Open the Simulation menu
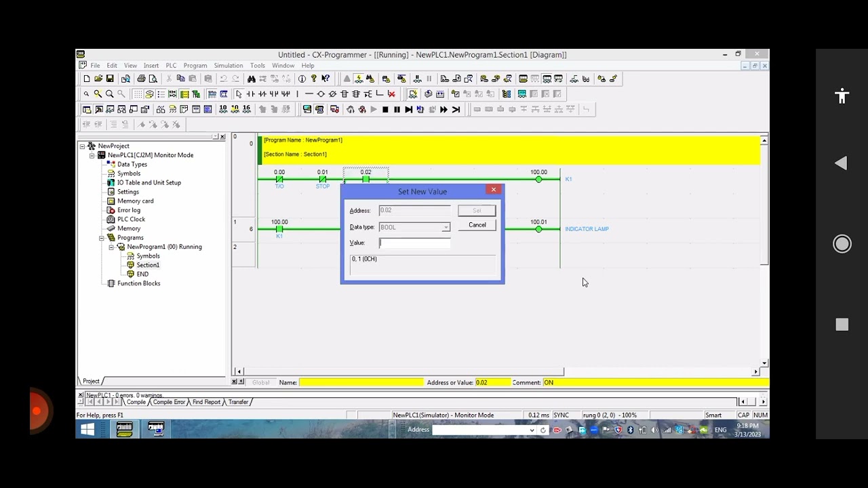Screen dimensions: 868x488 (229, 66)
